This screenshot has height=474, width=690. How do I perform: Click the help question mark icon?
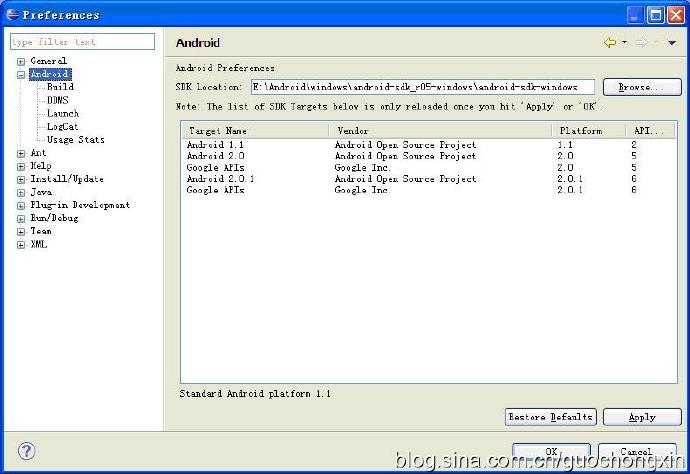coord(26,451)
